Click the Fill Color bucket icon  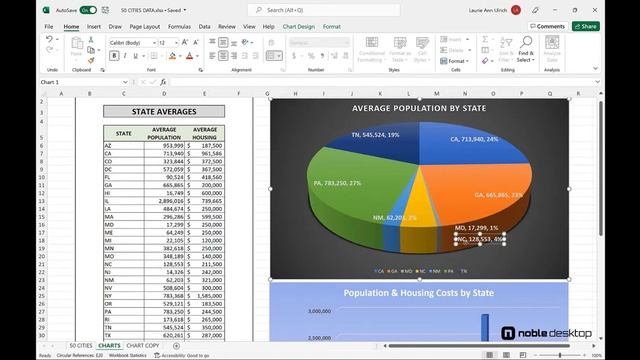pos(172,56)
